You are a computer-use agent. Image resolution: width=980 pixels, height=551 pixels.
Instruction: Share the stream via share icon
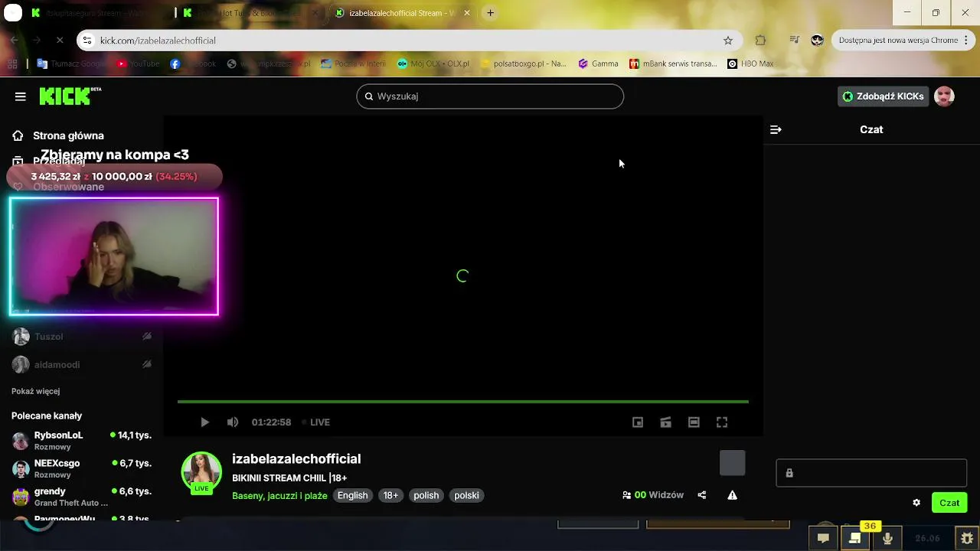click(701, 495)
